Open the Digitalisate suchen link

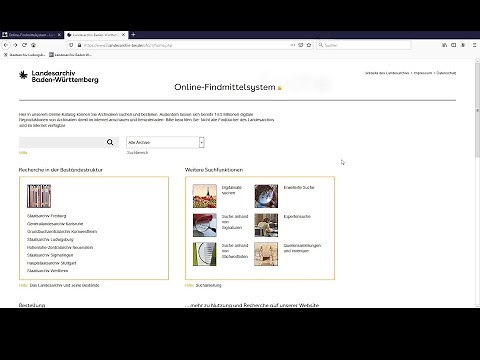[232, 190]
